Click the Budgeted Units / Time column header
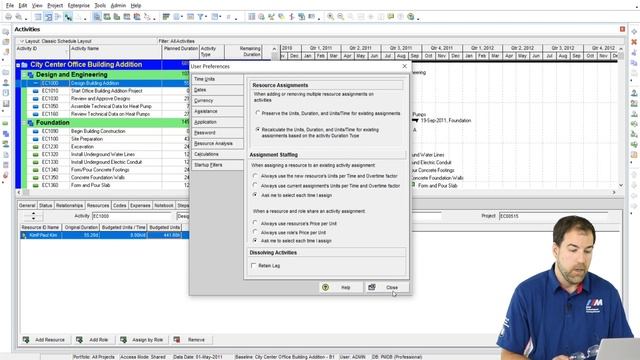 pos(123,227)
